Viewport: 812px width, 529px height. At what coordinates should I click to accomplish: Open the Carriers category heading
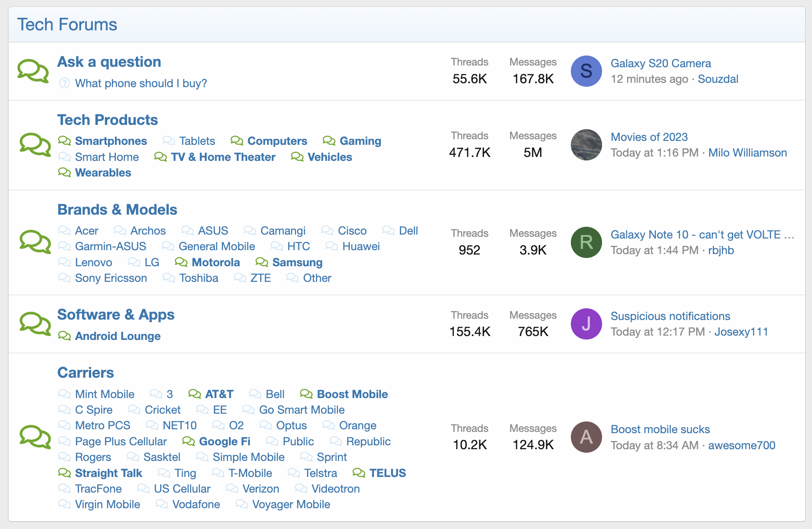[x=85, y=372]
